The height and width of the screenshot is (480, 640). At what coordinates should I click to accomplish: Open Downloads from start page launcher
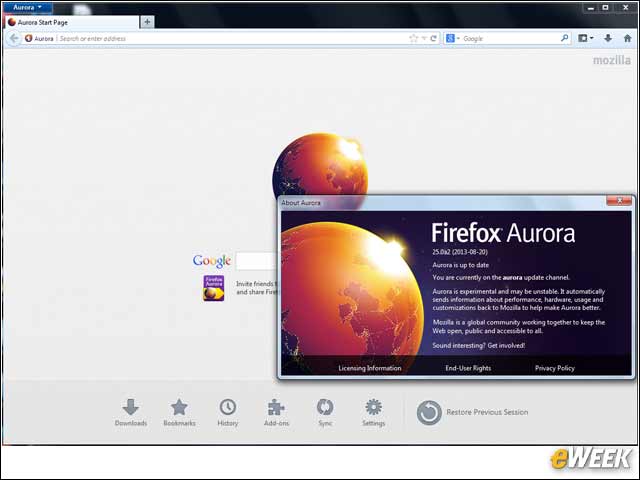coord(131,412)
